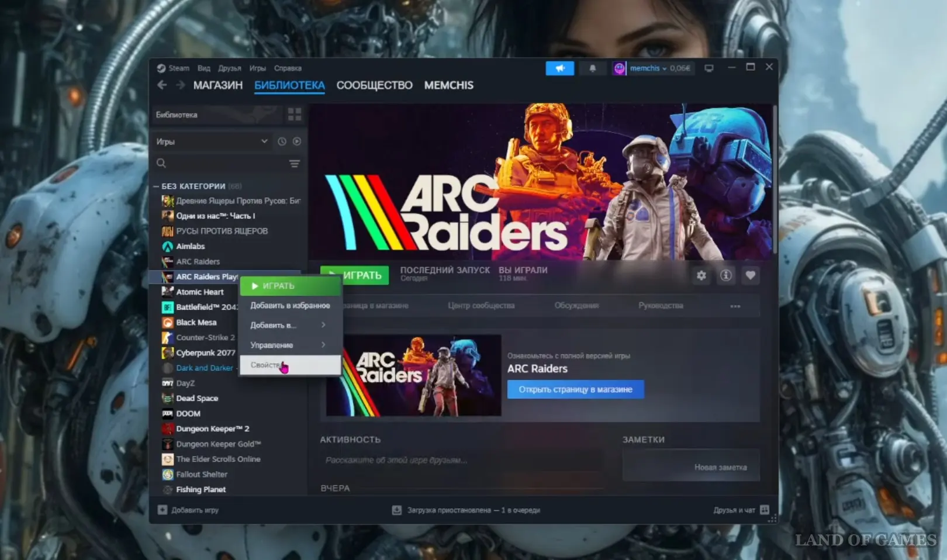Screen dimensions: 947x560
Task: Add ARC Raiders to favorites heart
Action: point(750,275)
